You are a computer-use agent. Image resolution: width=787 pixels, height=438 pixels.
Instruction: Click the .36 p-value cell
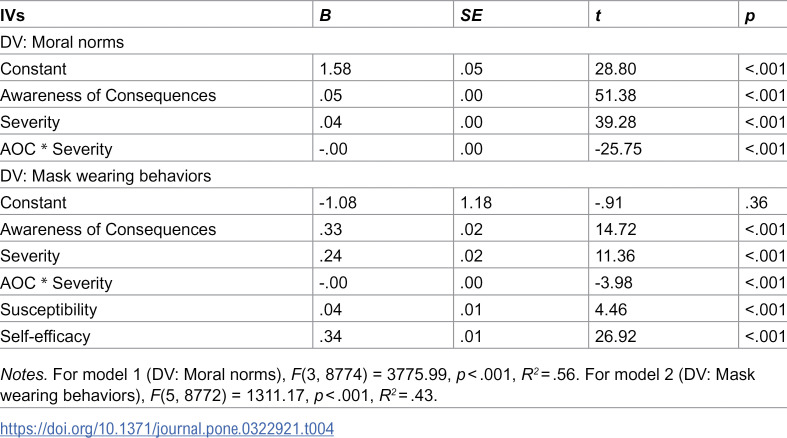756,203
